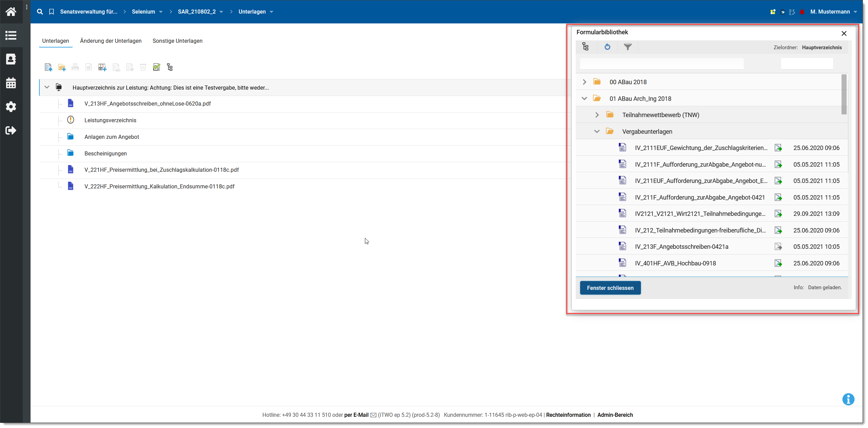Click Senatsverwaltung für... breadcrumb

(89, 12)
